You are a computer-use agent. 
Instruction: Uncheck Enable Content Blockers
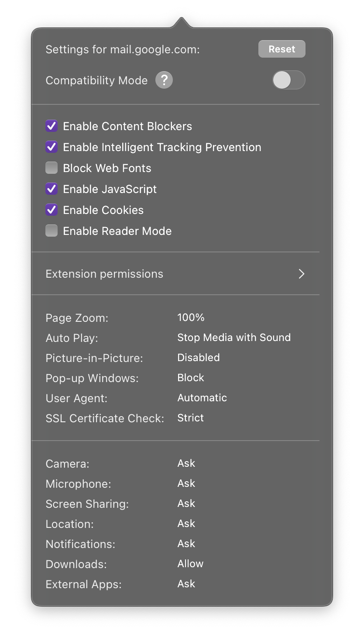pyautogui.click(x=52, y=126)
